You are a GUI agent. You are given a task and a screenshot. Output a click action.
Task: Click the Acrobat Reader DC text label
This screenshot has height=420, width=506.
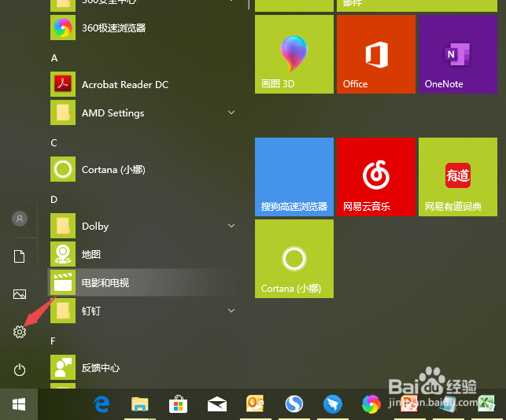tap(125, 84)
